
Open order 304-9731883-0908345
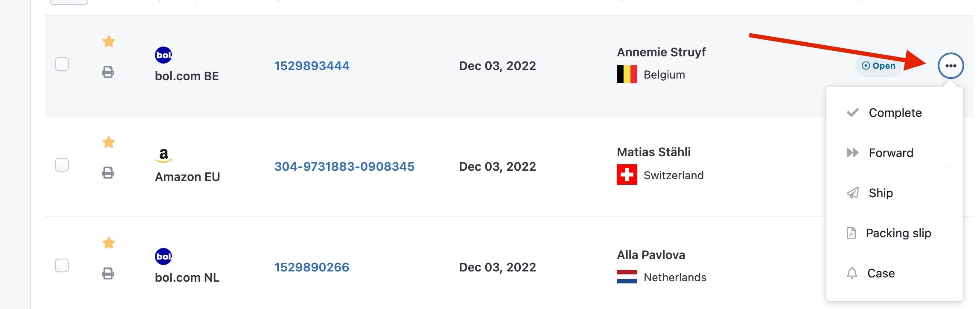point(344,166)
